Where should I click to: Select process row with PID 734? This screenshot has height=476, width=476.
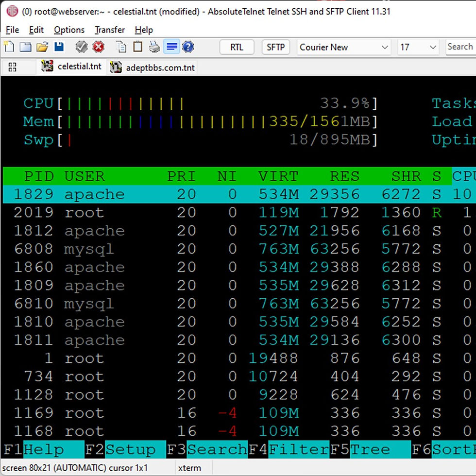[x=239, y=376]
